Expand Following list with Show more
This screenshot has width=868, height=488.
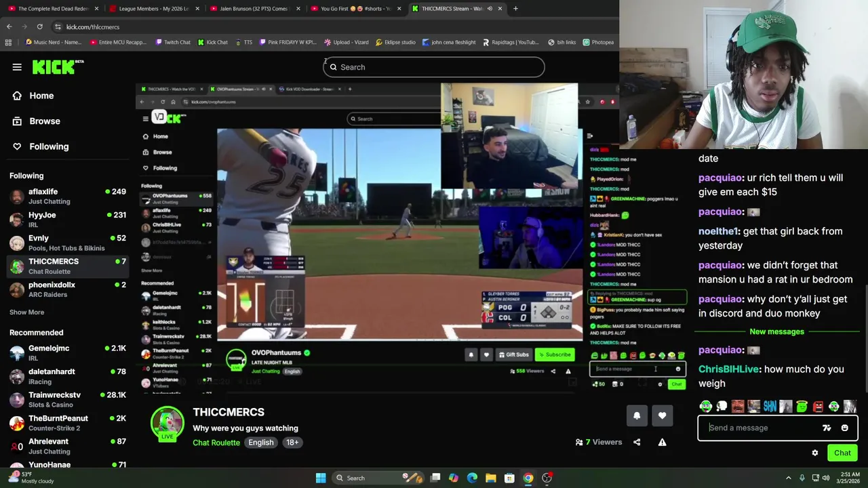(26, 312)
